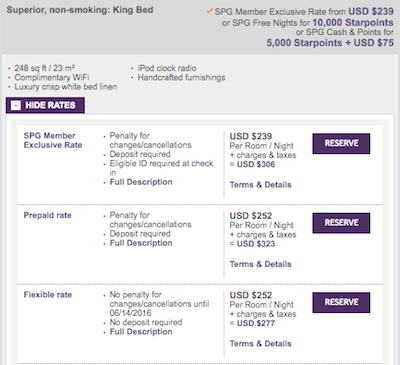Image resolution: width=400 pixels, height=365 pixels.
Task: Select the 10,000 Starpoints free nights option
Action: (353, 23)
